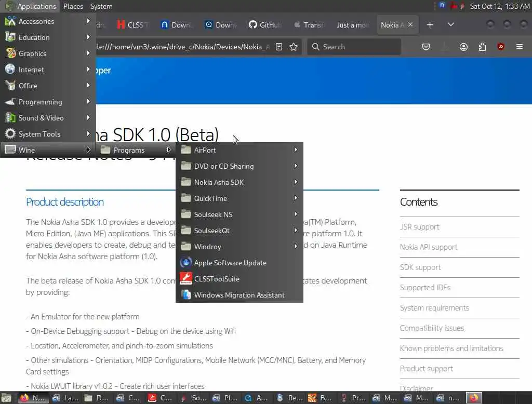
Task: Click the Internet globe icon
Action: (x=10, y=69)
